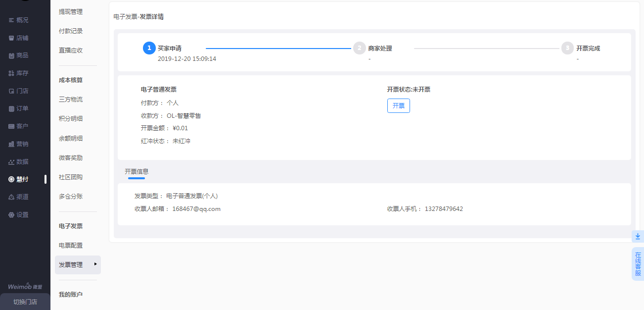
Task: Click the 商家处理 step label
Action: click(x=380, y=49)
